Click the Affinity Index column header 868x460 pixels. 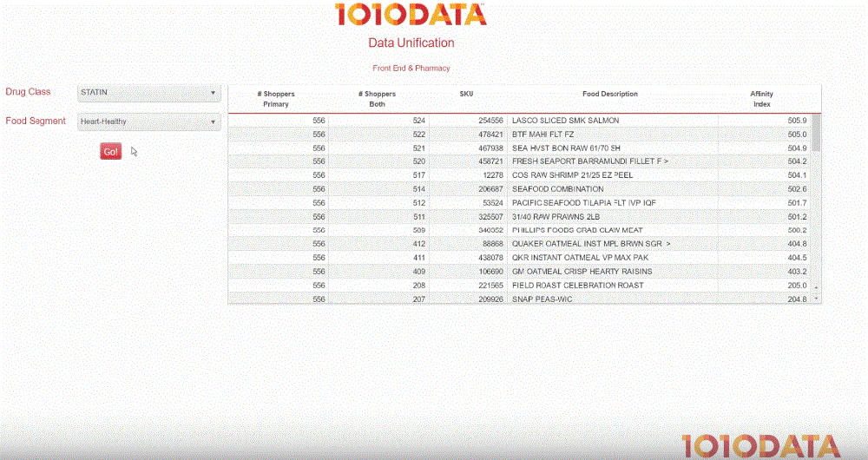pyautogui.click(x=762, y=99)
